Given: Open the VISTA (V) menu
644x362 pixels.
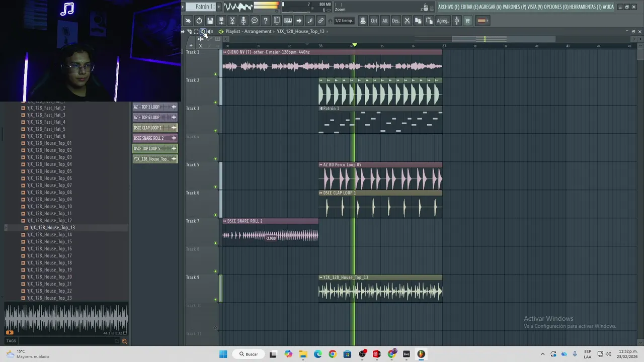Looking at the screenshot, I should click(x=535, y=7).
